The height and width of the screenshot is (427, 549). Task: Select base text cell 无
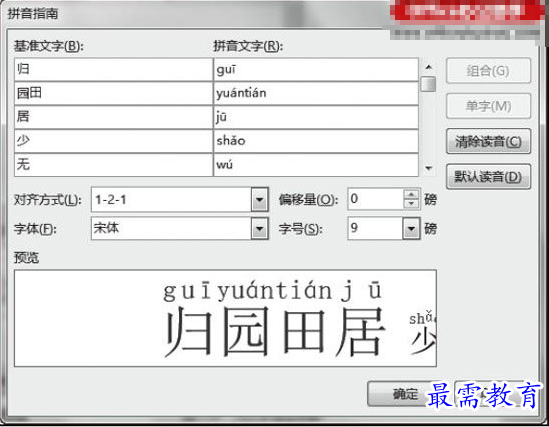pos(113,165)
